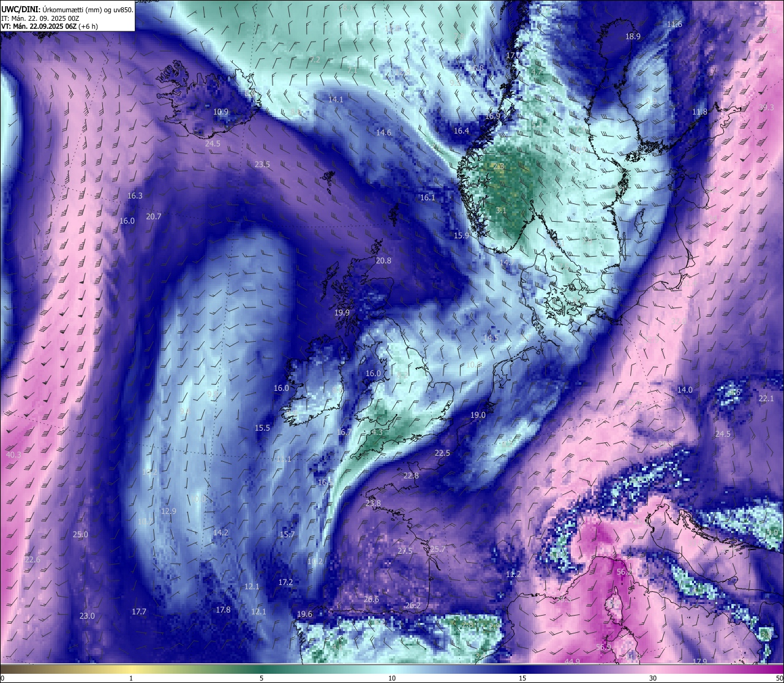Screen dimensions: 784x683
Task: Click the 20.7 value on the map
Action: coord(154,216)
